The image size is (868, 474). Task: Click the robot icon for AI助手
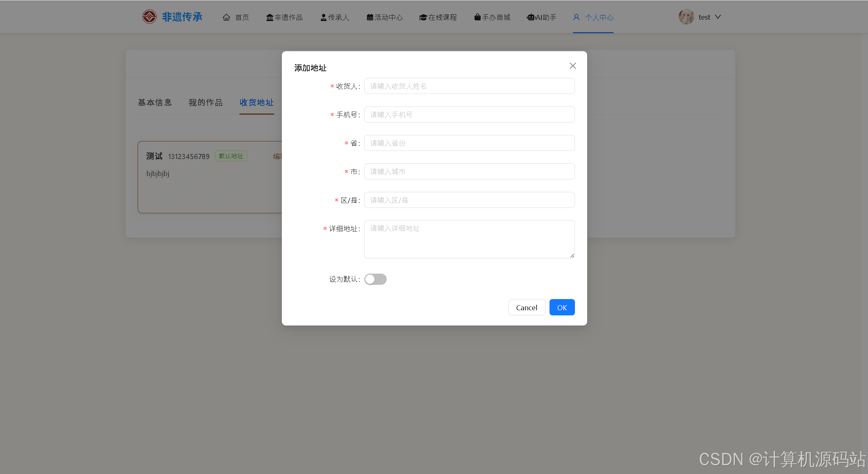tap(531, 17)
